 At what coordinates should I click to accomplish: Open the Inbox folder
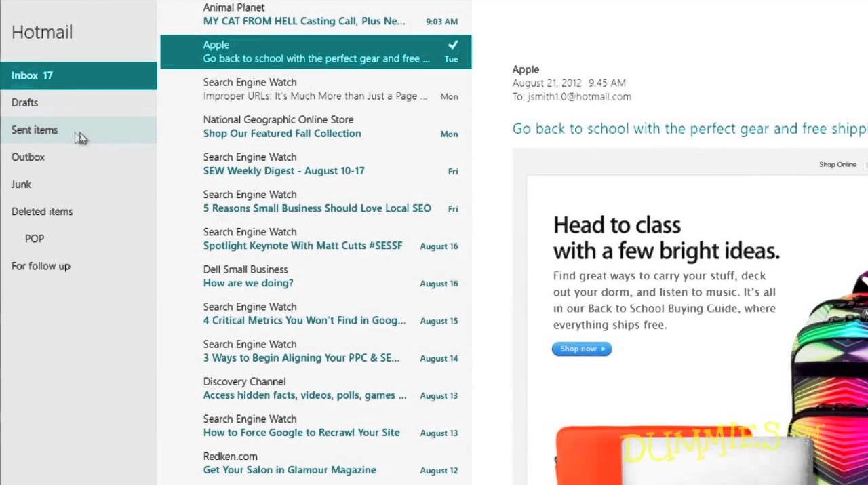click(x=32, y=75)
